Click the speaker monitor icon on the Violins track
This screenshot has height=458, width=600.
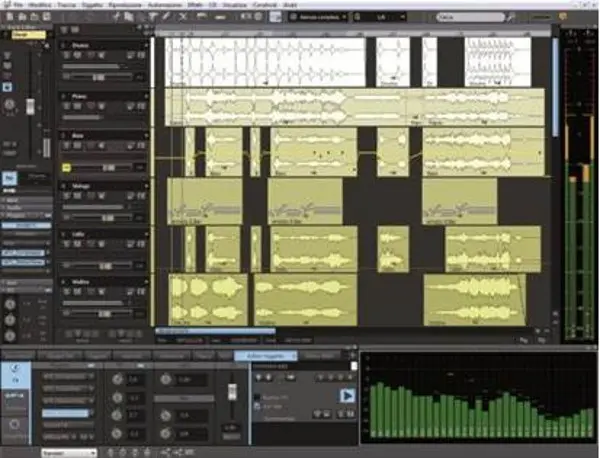pos(101,292)
